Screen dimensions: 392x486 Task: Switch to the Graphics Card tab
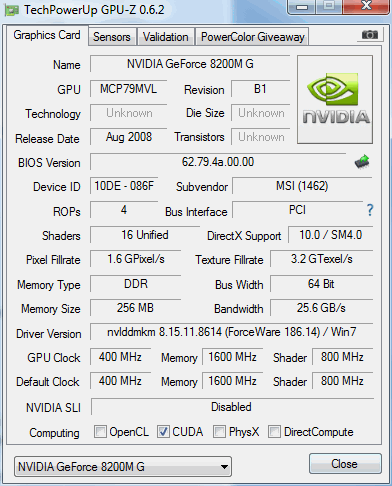(47, 35)
